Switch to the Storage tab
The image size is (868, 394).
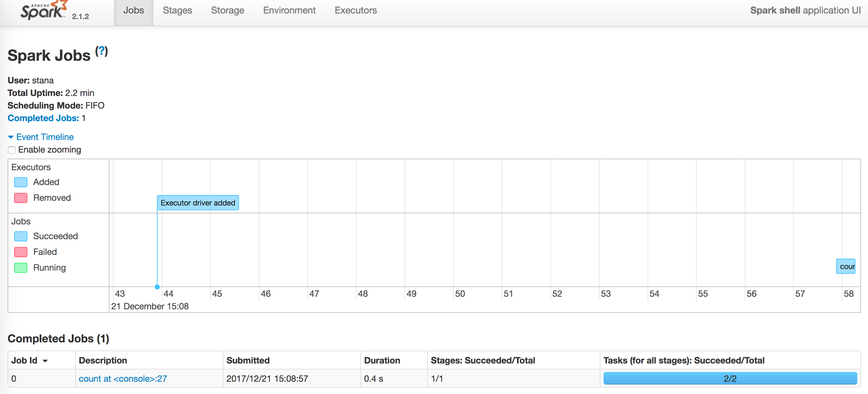227,11
